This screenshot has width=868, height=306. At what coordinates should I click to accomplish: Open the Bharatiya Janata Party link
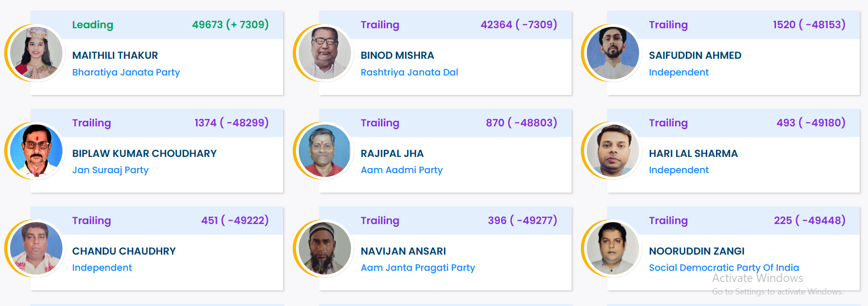[x=126, y=72]
